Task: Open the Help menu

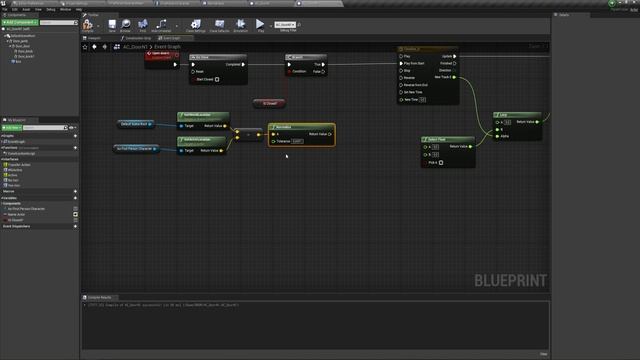Action: (79, 9)
